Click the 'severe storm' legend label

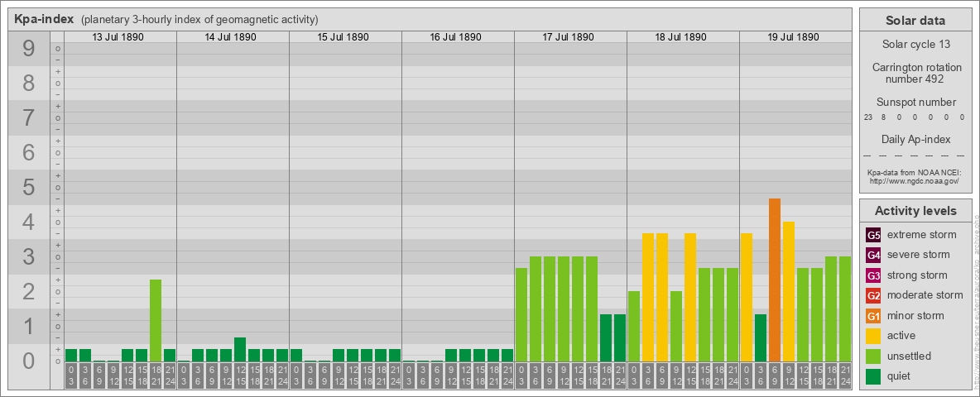point(919,255)
